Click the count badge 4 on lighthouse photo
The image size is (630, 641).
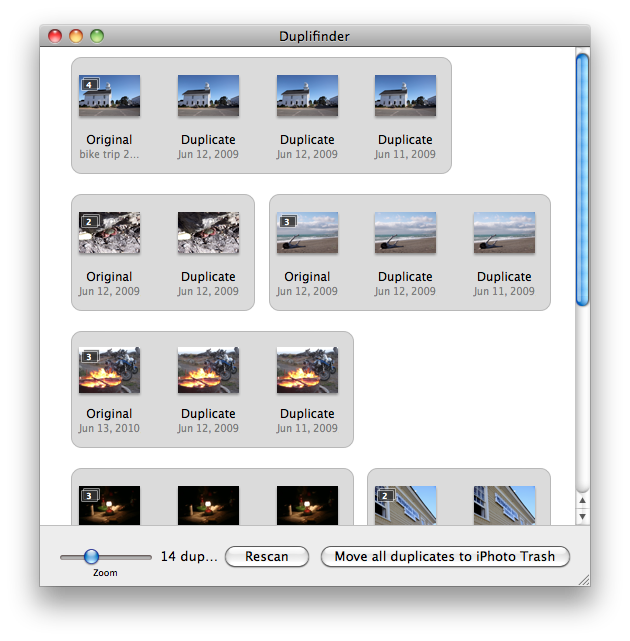tap(90, 86)
